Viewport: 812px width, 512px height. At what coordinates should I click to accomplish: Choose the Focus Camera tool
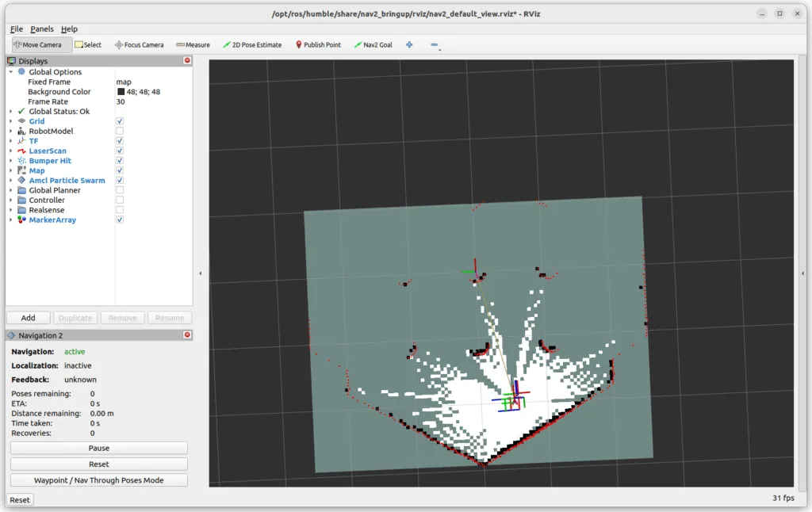point(139,45)
